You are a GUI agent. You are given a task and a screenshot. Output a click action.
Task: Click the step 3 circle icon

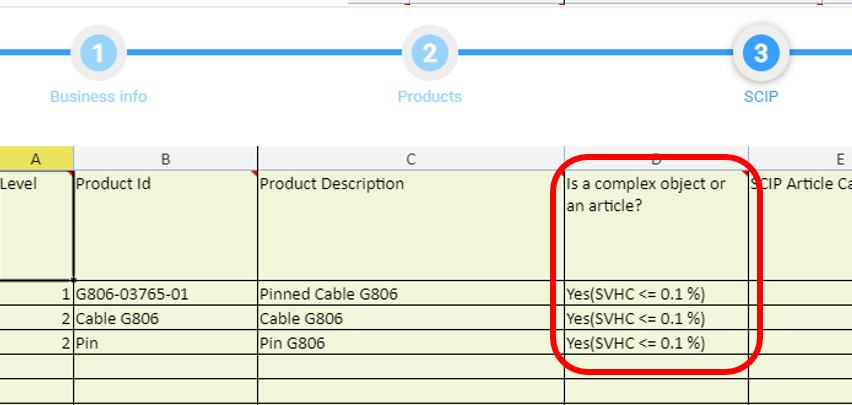point(760,54)
